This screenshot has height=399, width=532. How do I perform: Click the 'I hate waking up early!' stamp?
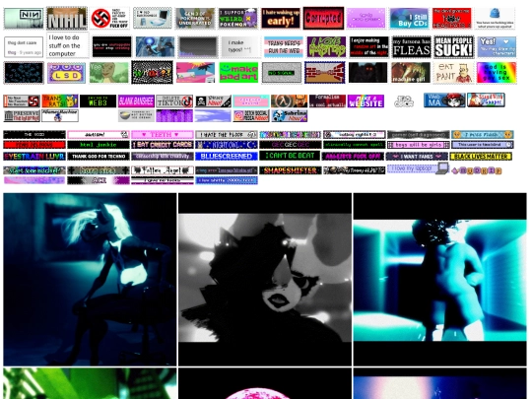point(281,19)
